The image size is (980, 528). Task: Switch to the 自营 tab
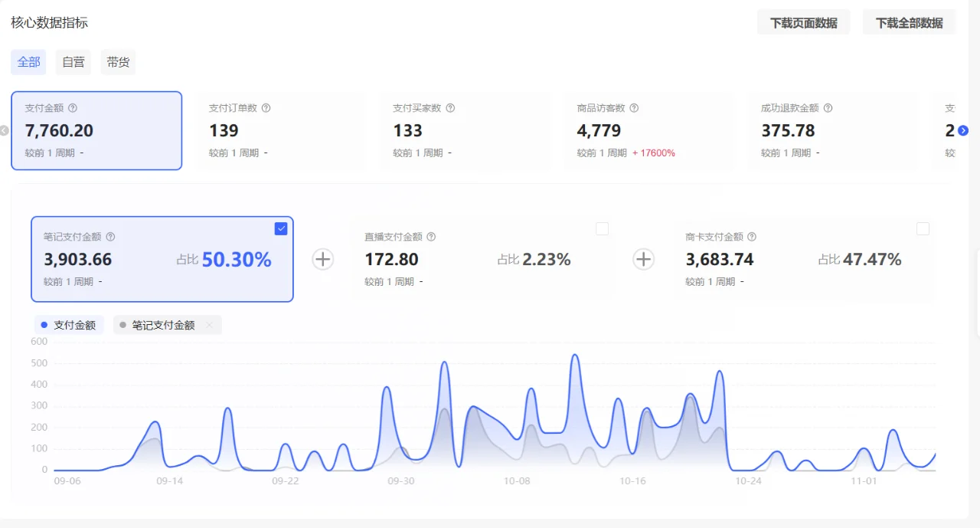point(73,62)
